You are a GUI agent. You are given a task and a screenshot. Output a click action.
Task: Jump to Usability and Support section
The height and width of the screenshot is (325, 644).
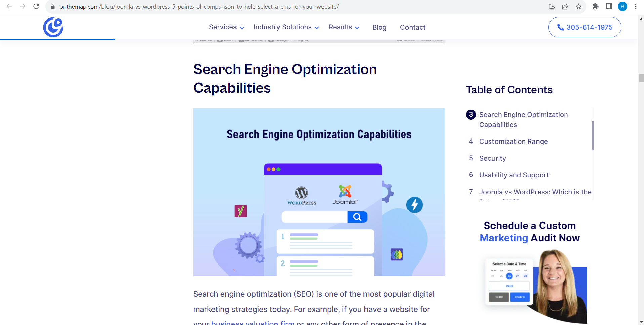coord(514,175)
